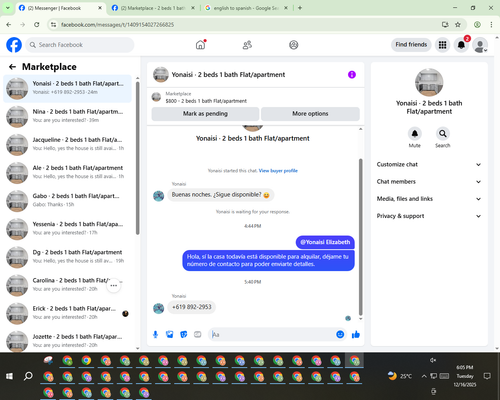
Task: Open Ale conversation in the list
Action: coord(68,173)
